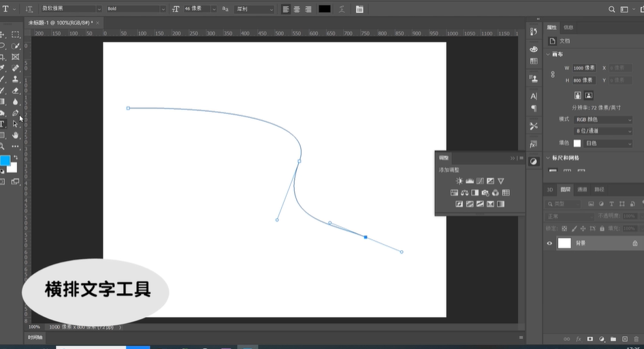
Task: Click the Change Screen Mode icon
Action: click(x=16, y=182)
